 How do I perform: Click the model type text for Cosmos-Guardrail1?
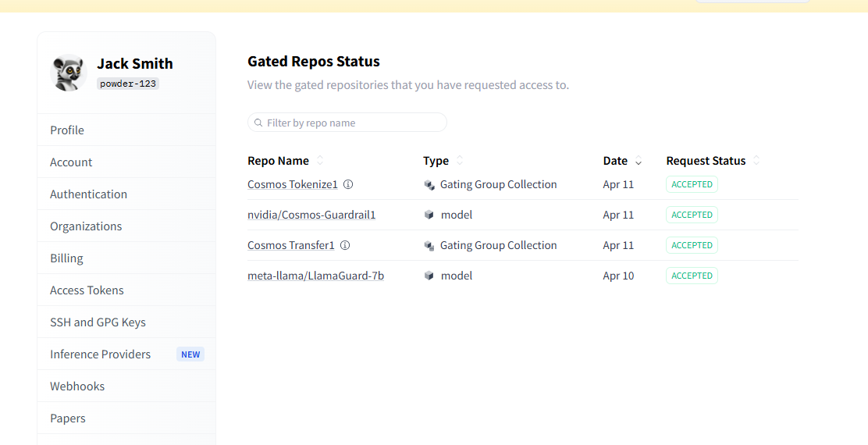tap(457, 215)
